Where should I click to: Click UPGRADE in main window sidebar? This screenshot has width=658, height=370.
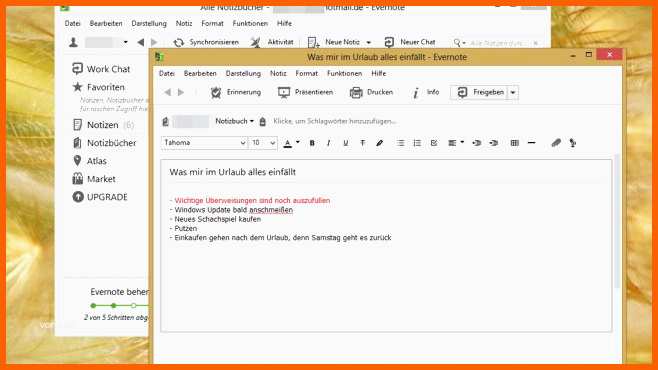[x=100, y=197]
